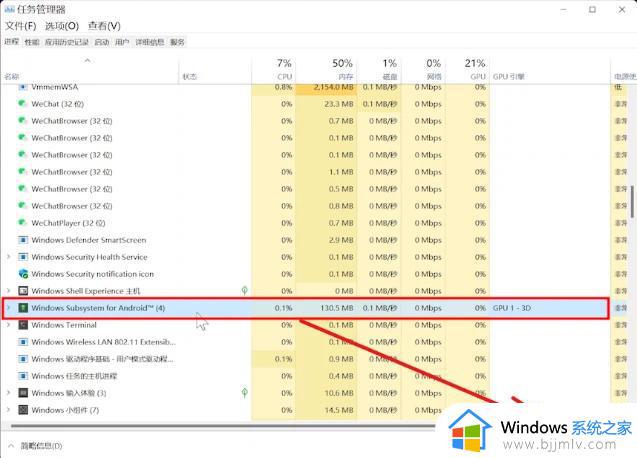
Task: Select the Windows Terminal row
Action: 306,325
